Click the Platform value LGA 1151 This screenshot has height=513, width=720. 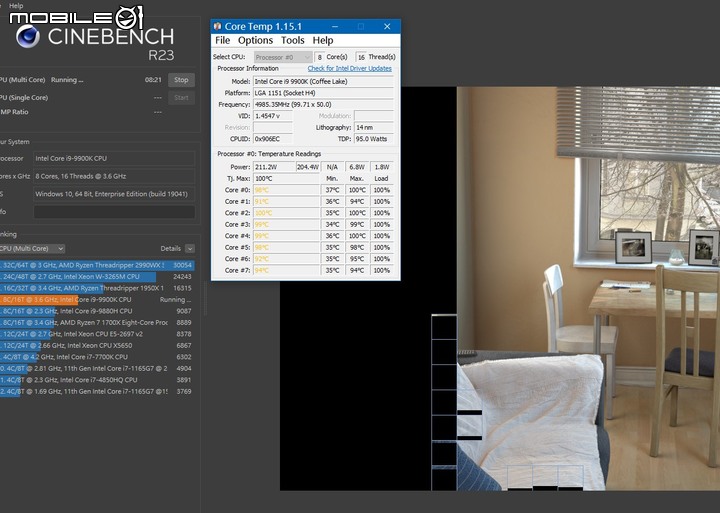click(323, 93)
